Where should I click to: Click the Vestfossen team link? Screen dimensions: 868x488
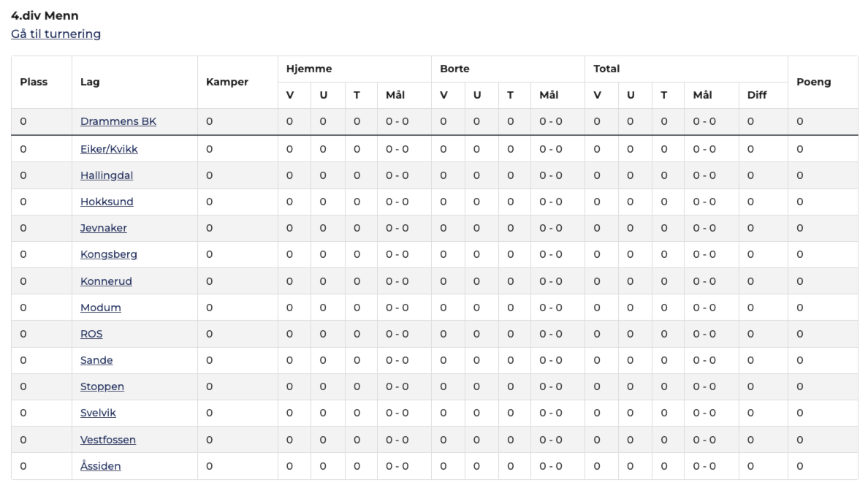click(108, 440)
